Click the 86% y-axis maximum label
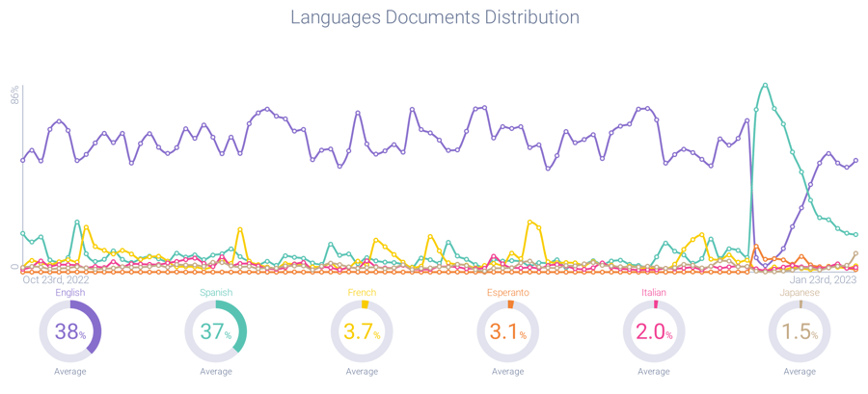The width and height of the screenshot is (868, 394). (15, 94)
